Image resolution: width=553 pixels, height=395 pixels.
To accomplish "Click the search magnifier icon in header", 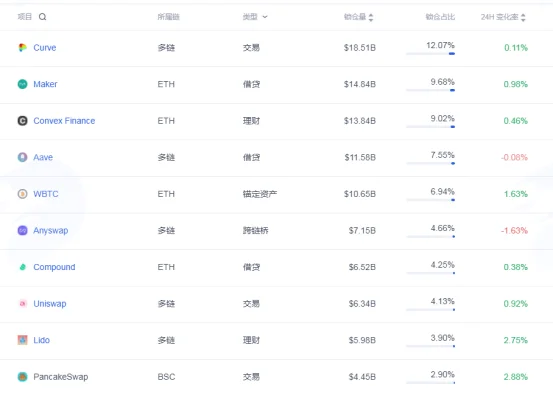I will (42, 17).
